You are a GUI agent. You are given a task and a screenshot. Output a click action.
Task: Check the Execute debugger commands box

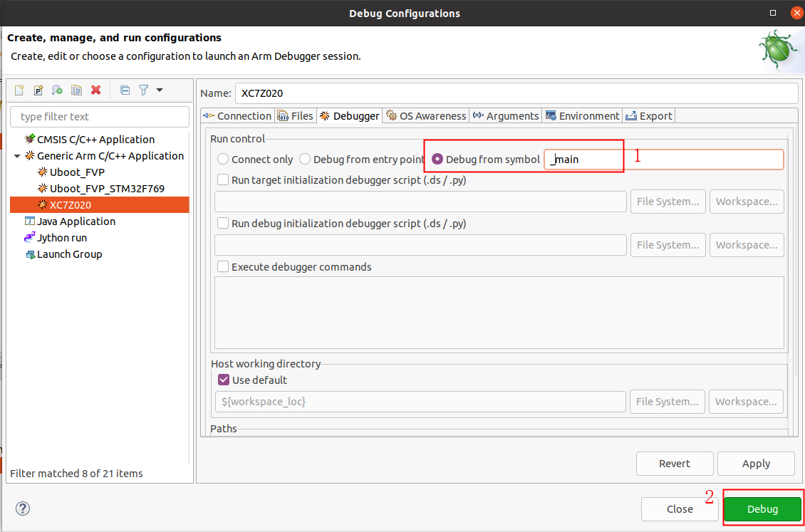[x=223, y=267]
